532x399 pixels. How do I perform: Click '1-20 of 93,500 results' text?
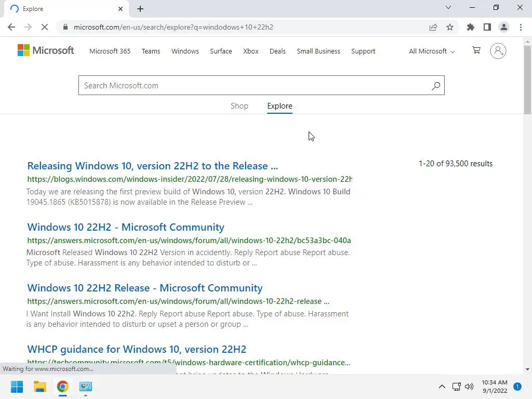click(455, 164)
